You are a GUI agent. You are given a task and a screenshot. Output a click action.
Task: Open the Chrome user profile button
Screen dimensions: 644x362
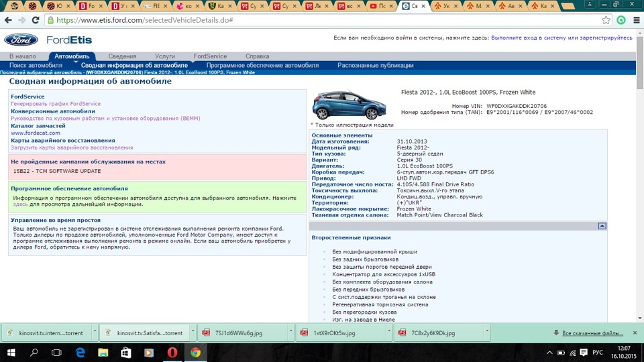[590, 4]
